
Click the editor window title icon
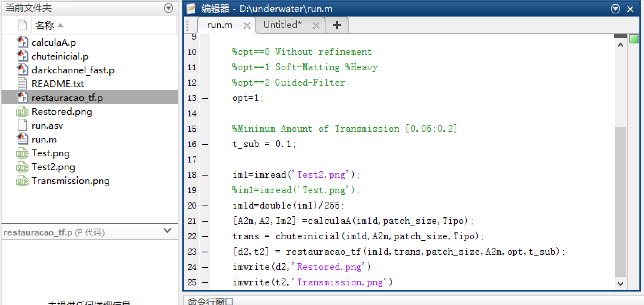191,9
